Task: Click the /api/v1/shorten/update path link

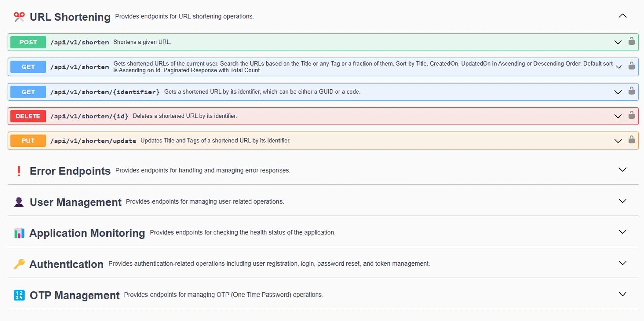Action: pos(93,141)
